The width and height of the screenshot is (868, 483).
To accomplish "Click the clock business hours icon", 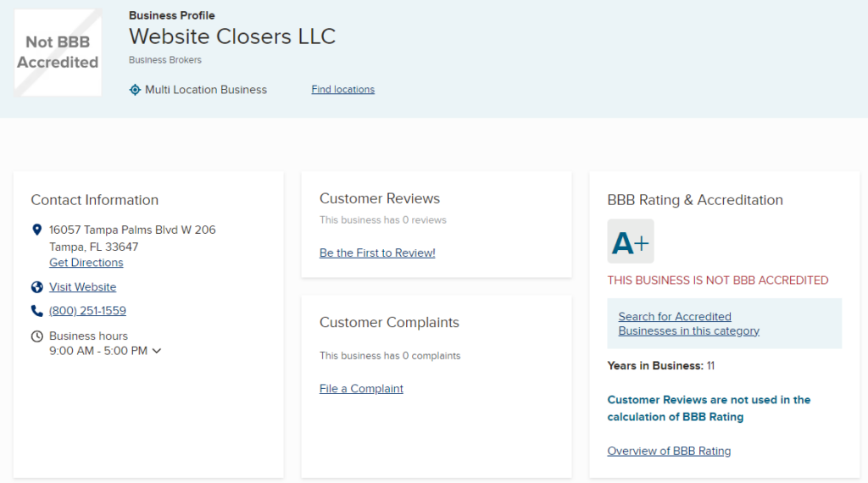I will coord(36,336).
